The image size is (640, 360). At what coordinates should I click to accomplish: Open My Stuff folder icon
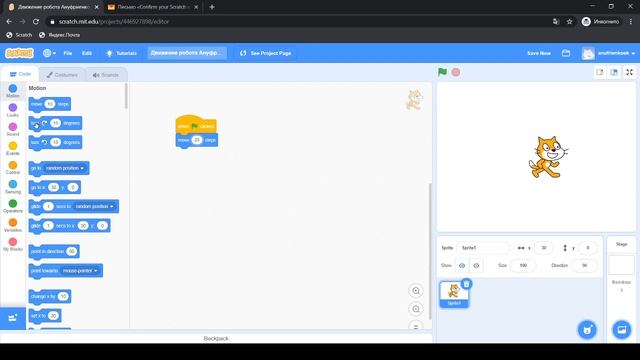(x=566, y=53)
